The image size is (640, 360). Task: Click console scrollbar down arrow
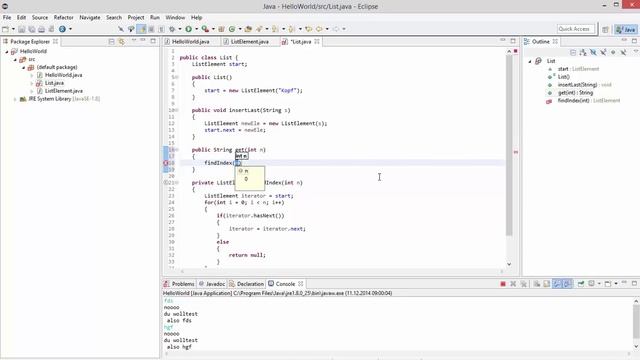pyautogui.click(x=636, y=347)
